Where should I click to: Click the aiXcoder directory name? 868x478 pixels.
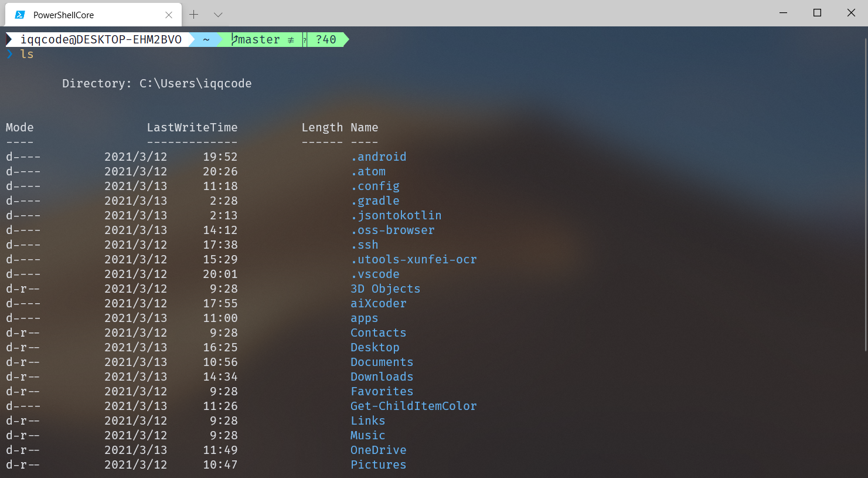[x=379, y=303]
